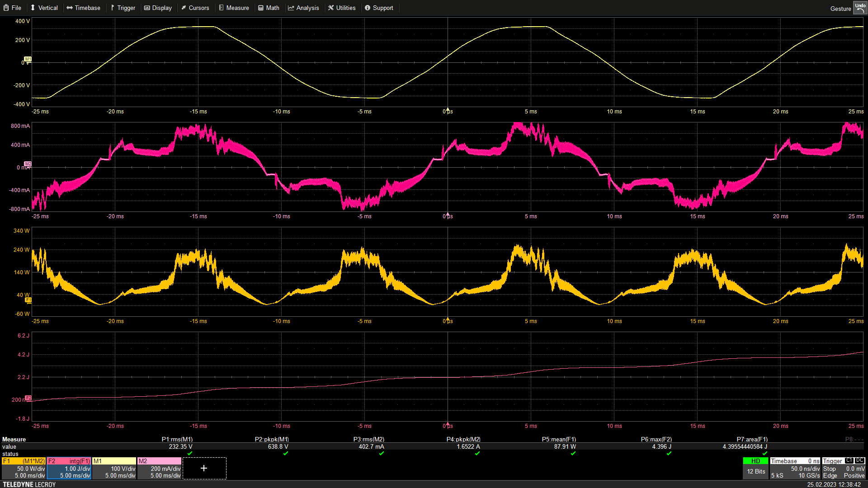This screenshot has height=488, width=868.
Task: Open the Support menu
Action: click(x=379, y=8)
